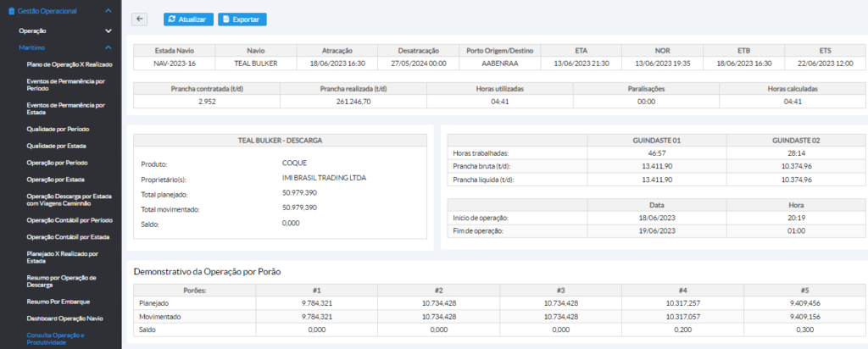Viewport: 868px width, 349px height.
Task: Click the Exportar button
Action: (x=242, y=19)
